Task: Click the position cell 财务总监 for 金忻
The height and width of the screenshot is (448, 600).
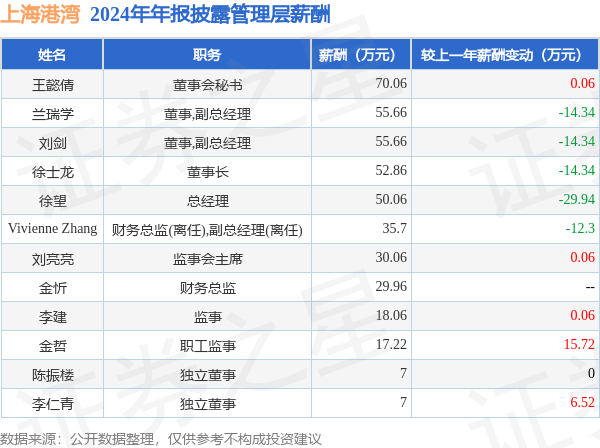Action: (x=207, y=288)
